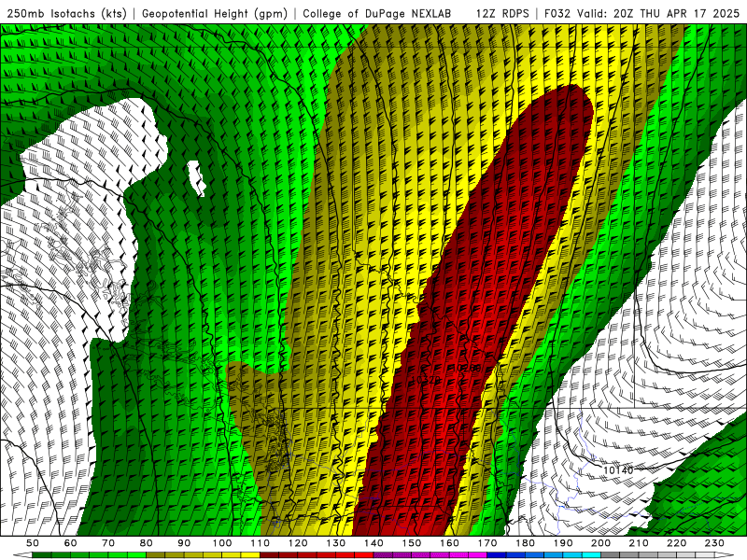
Task: Click the 180 value on the color scale
Action: pos(525,543)
